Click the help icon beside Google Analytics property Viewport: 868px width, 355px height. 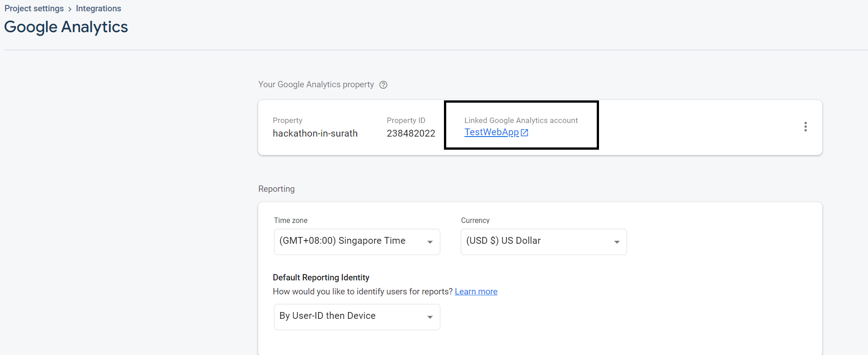[383, 85]
